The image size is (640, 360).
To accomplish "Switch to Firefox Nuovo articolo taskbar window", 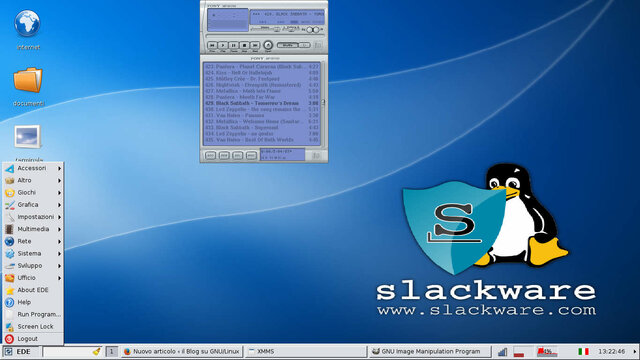I will tap(182, 351).
